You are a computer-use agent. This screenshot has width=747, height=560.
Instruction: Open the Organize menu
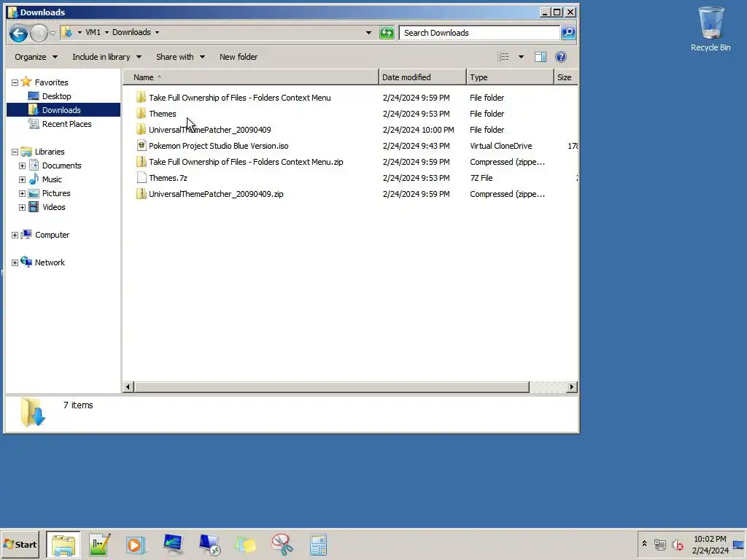click(36, 57)
